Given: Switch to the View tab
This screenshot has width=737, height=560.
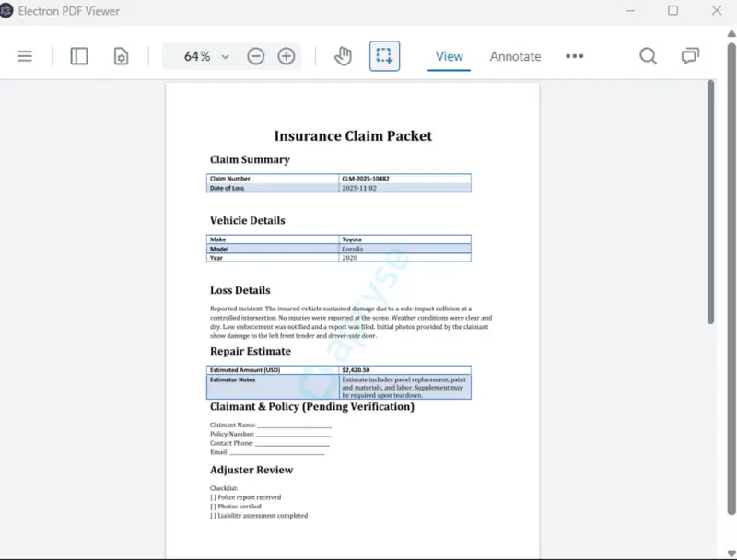Looking at the screenshot, I should (x=449, y=56).
